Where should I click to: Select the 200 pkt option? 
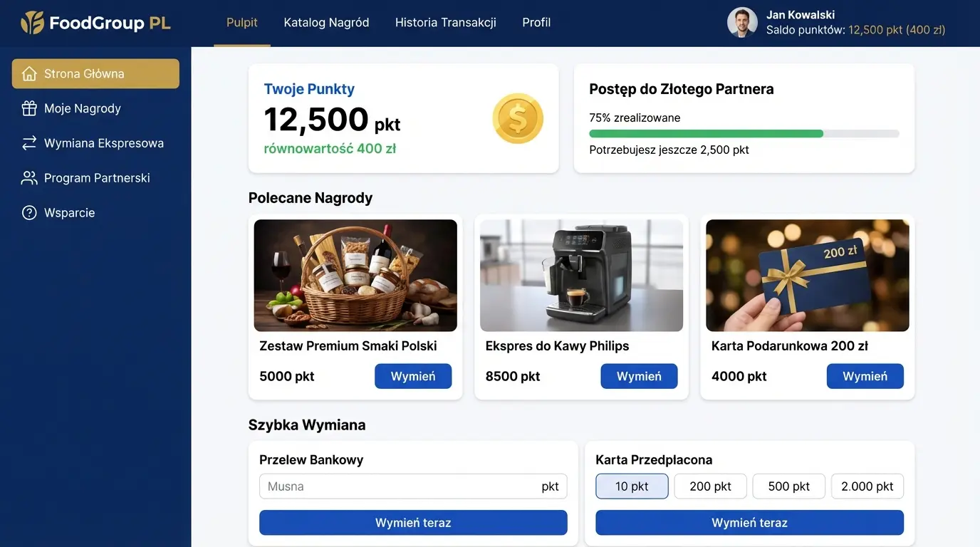[711, 486]
